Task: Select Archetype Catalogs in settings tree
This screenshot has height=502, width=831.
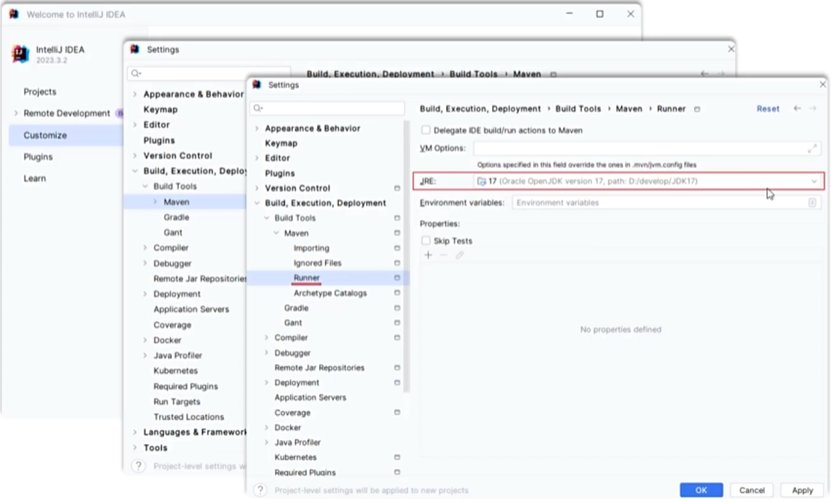Action: [330, 293]
